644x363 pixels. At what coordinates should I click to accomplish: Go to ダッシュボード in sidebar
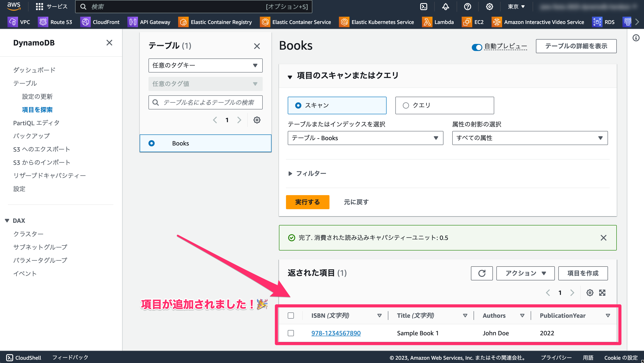tap(34, 70)
